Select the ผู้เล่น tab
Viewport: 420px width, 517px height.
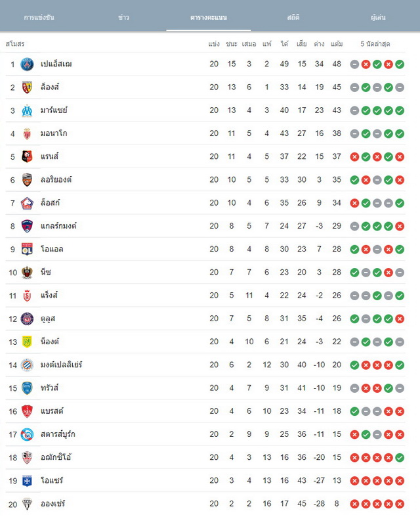point(378,17)
